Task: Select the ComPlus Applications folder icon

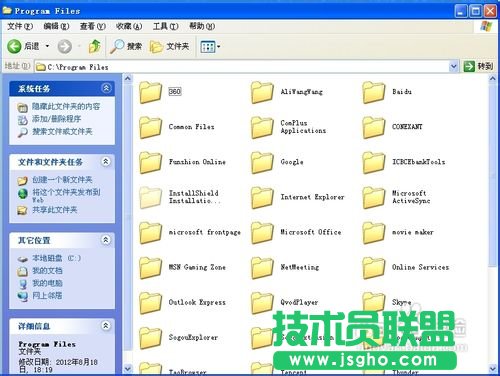Action: (x=262, y=127)
